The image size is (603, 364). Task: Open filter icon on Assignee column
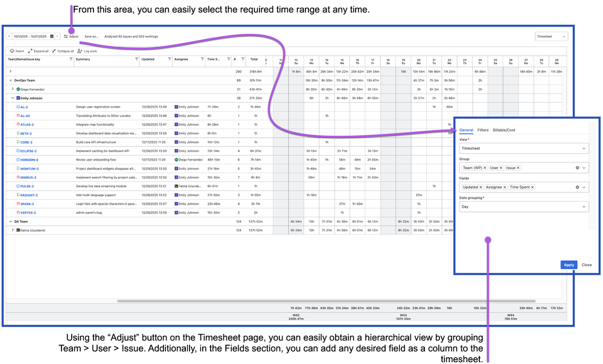click(202, 59)
